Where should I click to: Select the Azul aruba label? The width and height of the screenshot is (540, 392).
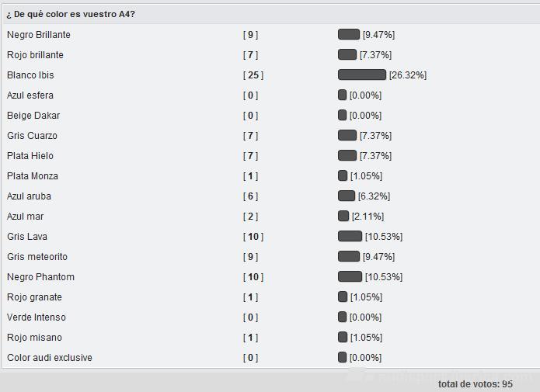[x=29, y=196]
